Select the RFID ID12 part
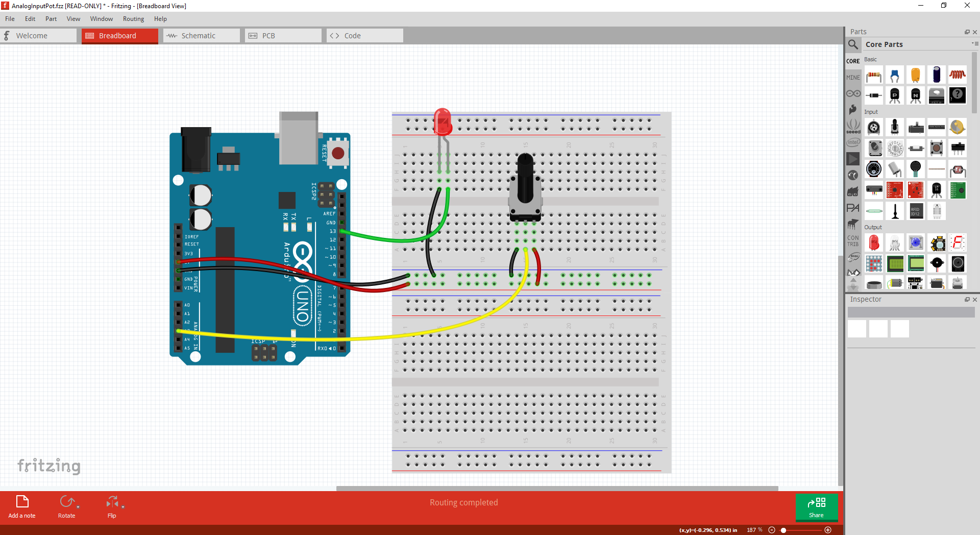This screenshot has height=535, width=980. (x=916, y=211)
